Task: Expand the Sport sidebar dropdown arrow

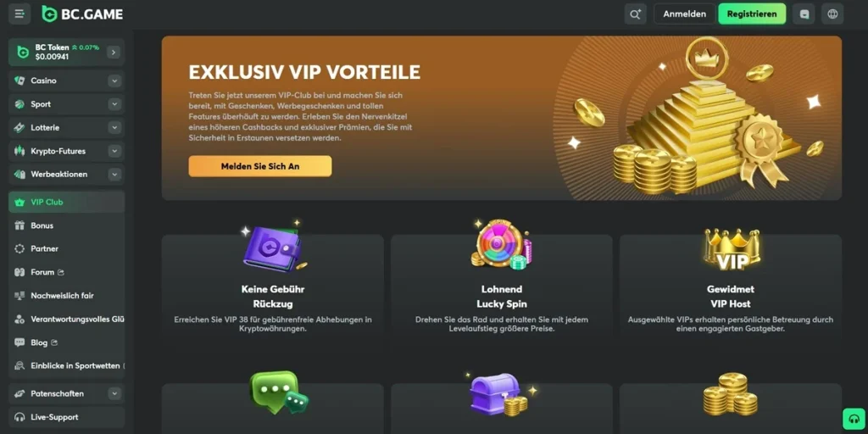Action: coord(114,104)
